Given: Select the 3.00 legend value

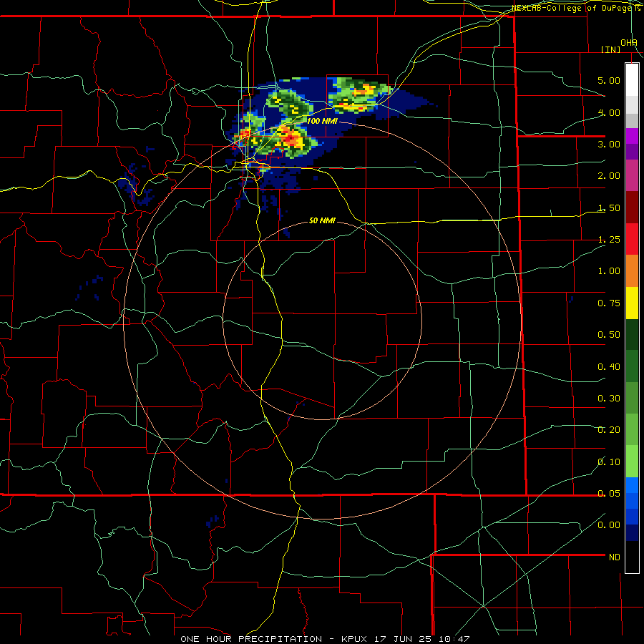Looking at the screenshot, I should (x=609, y=144).
